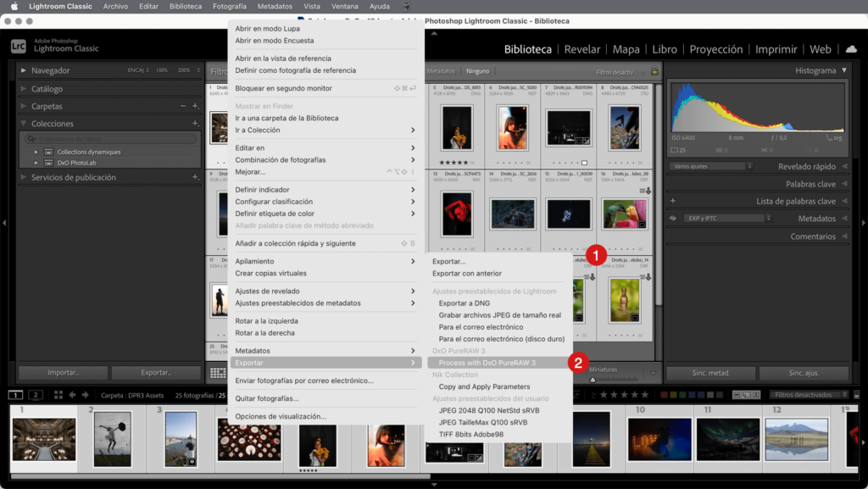Viewport: 868px width, 489px height.
Task: Set Navegador zoom to 100%
Action: 162,70
